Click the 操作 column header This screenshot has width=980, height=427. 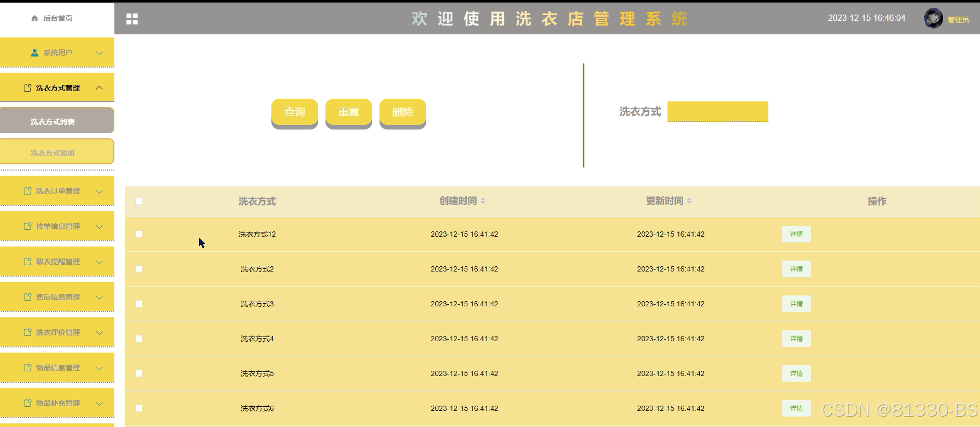click(877, 201)
